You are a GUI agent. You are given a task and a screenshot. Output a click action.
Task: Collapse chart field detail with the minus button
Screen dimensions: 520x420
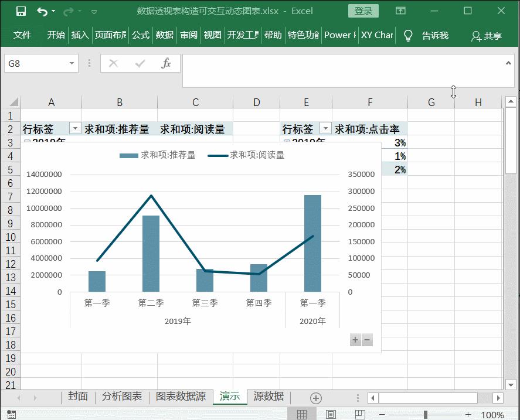[368, 340]
